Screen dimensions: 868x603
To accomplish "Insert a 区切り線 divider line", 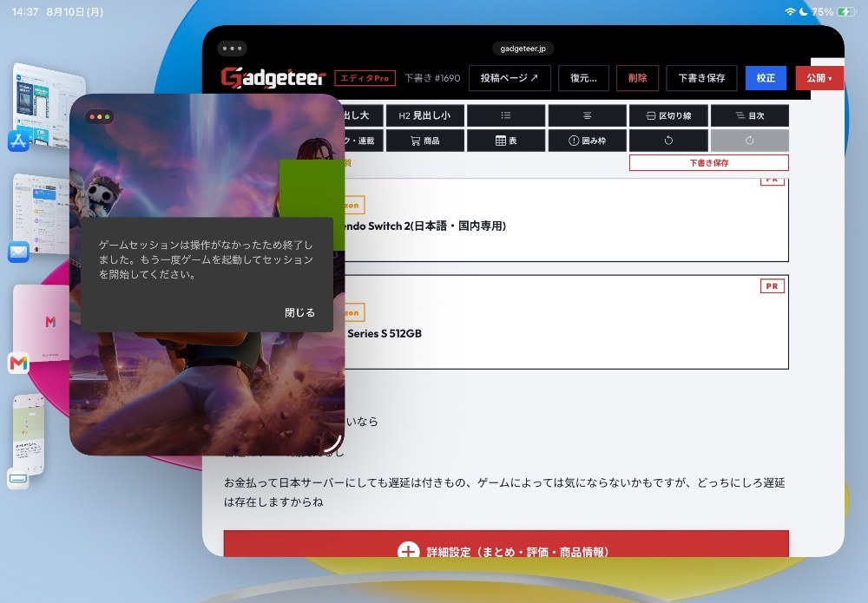I will click(x=668, y=115).
